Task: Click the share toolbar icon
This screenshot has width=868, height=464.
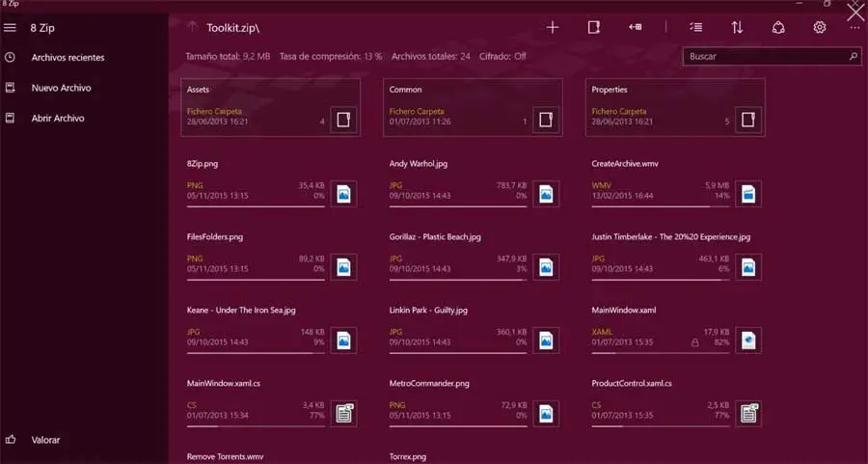Action: click(778, 27)
